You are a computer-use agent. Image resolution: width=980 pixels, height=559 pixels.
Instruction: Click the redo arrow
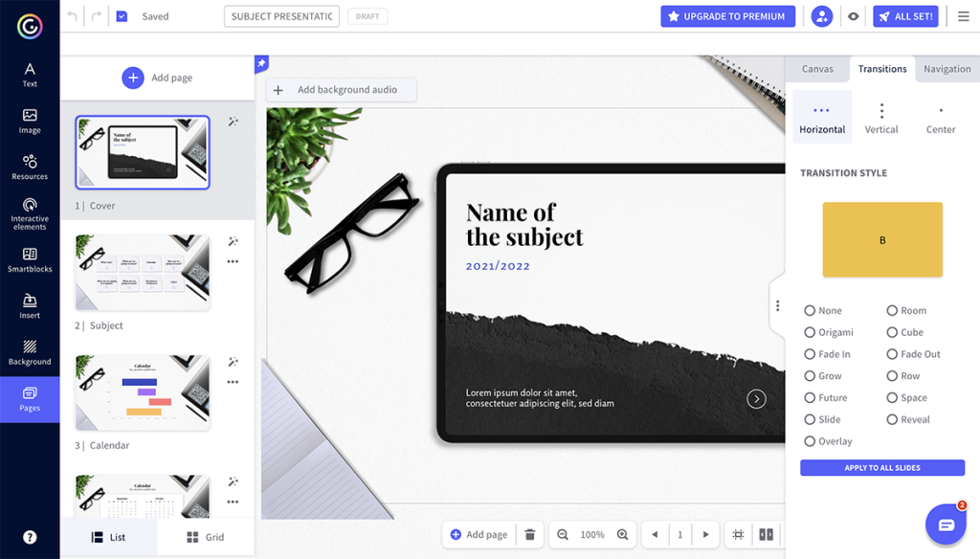96,16
